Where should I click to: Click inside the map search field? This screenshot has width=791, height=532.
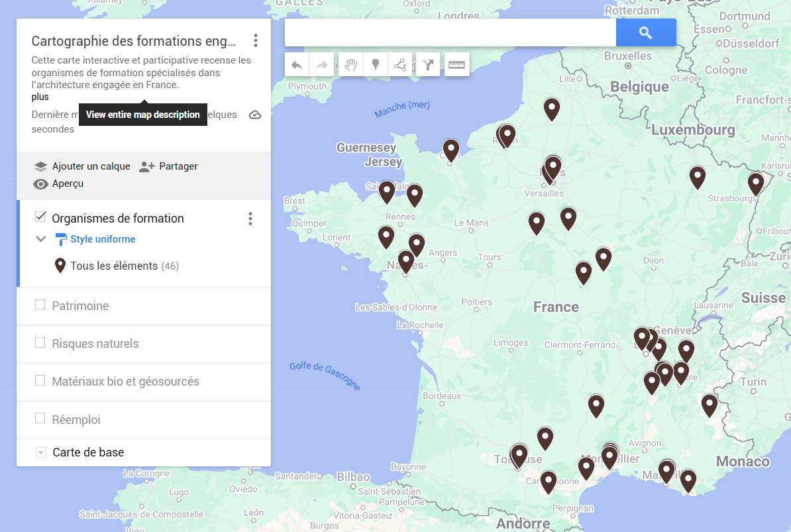[x=450, y=32]
